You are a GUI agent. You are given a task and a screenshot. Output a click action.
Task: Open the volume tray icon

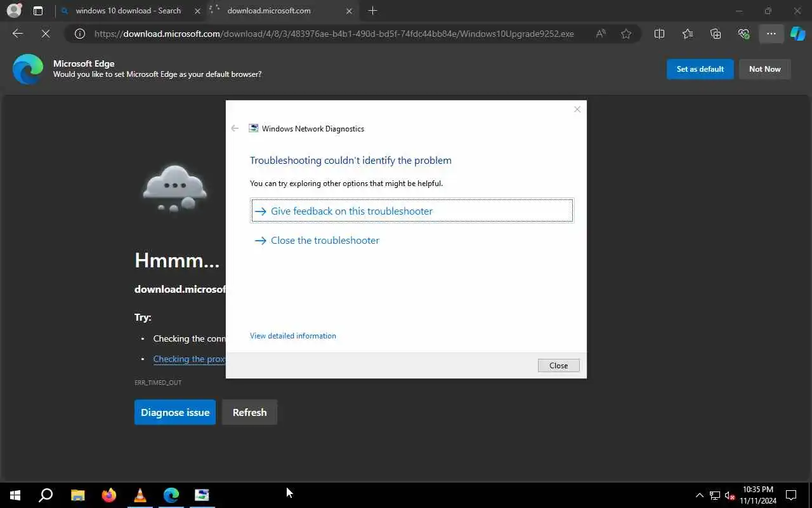pos(730,495)
